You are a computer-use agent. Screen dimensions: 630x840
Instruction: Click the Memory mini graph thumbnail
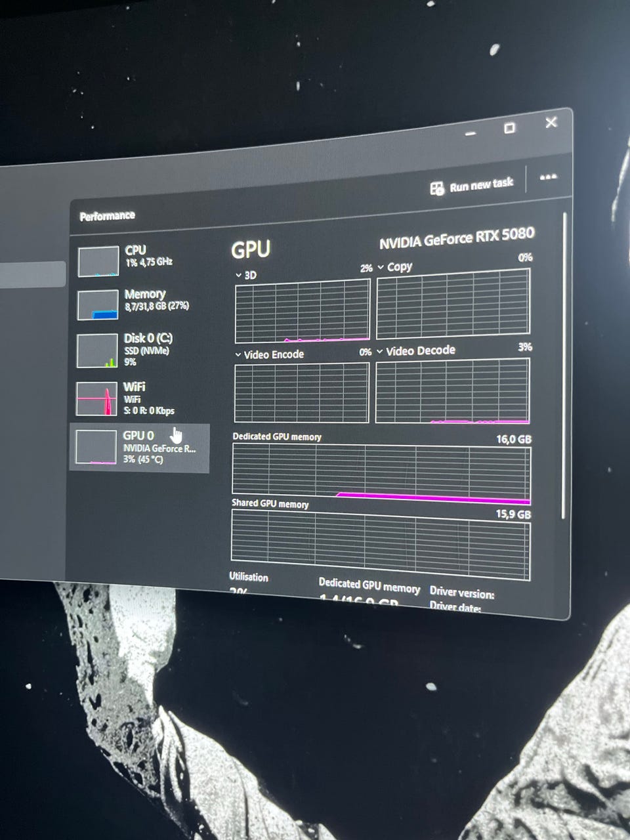tap(97, 305)
